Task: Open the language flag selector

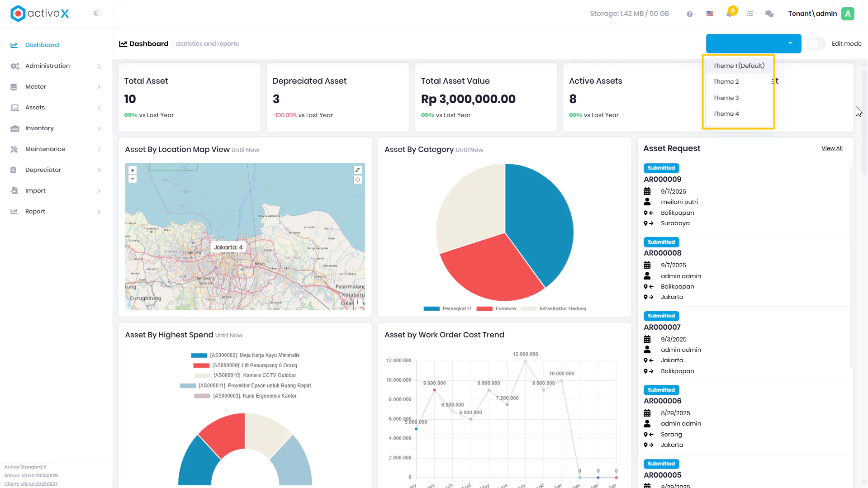Action: tap(710, 14)
